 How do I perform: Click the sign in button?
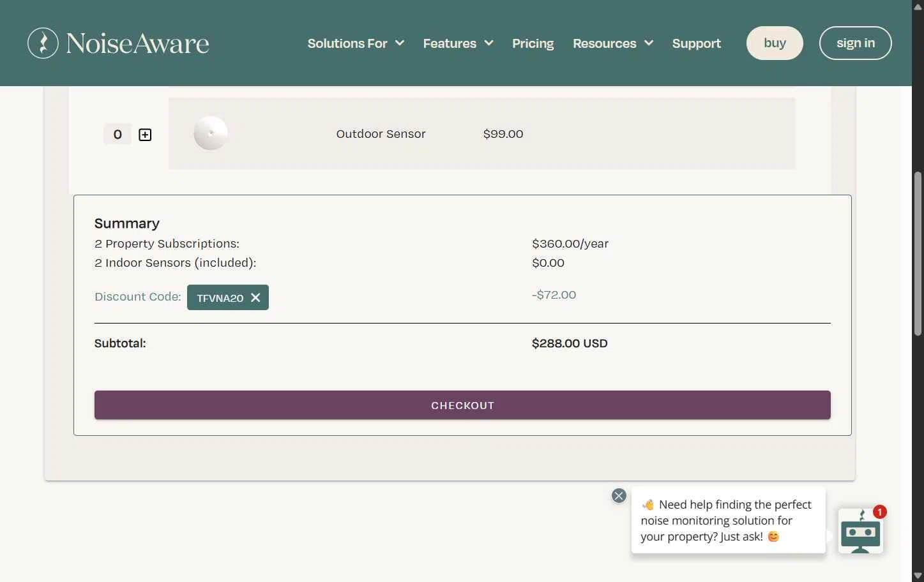coord(856,43)
